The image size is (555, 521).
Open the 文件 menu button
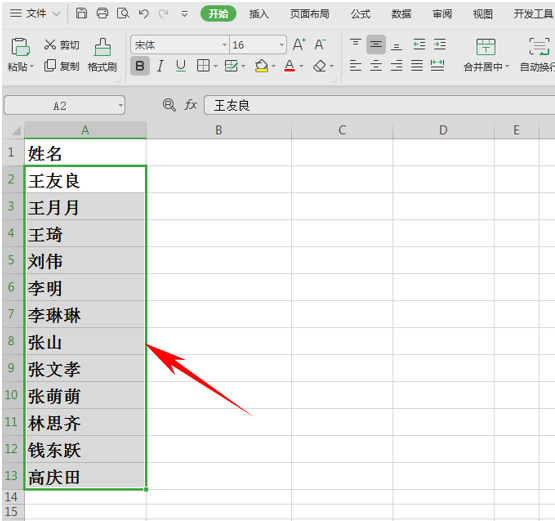tap(35, 14)
